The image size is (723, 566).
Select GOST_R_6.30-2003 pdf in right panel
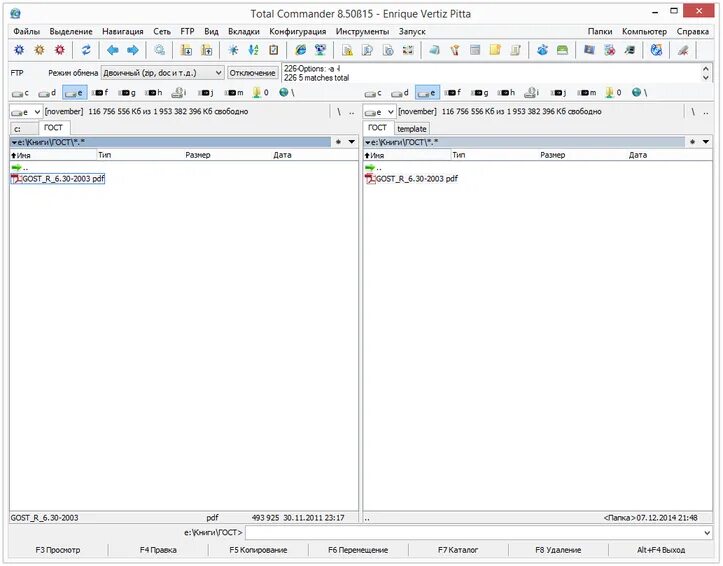[x=412, y=179]
